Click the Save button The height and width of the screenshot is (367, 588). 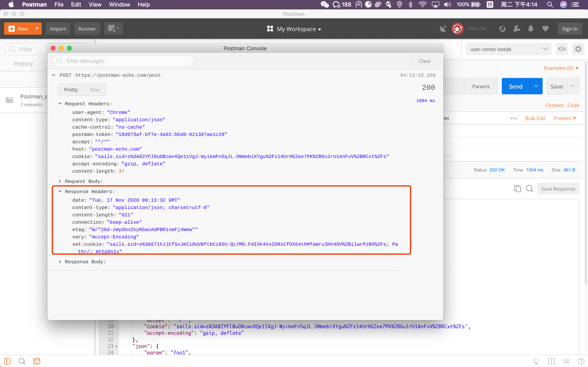coord(557,86)
